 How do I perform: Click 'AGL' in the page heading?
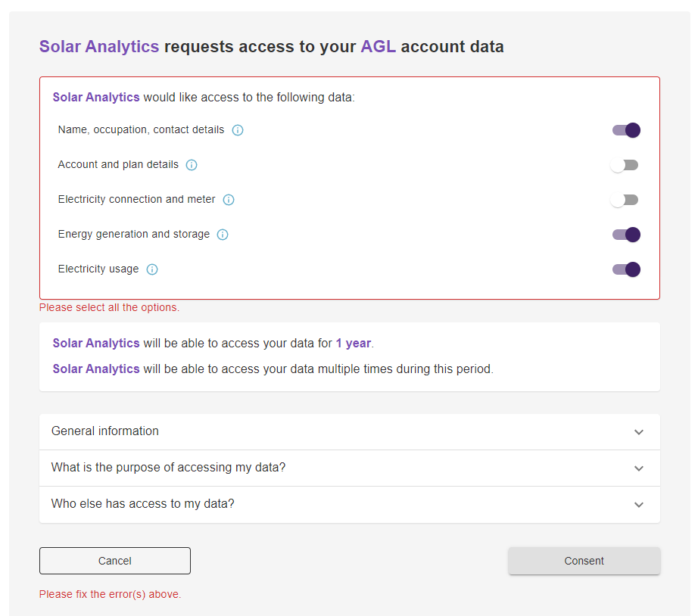[378, 47]
